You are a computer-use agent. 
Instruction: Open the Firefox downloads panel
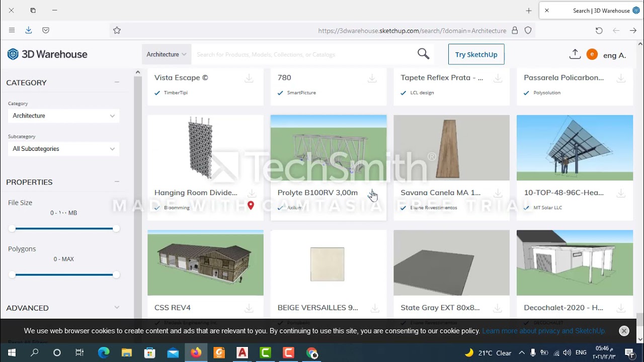[x=29, y=30]
